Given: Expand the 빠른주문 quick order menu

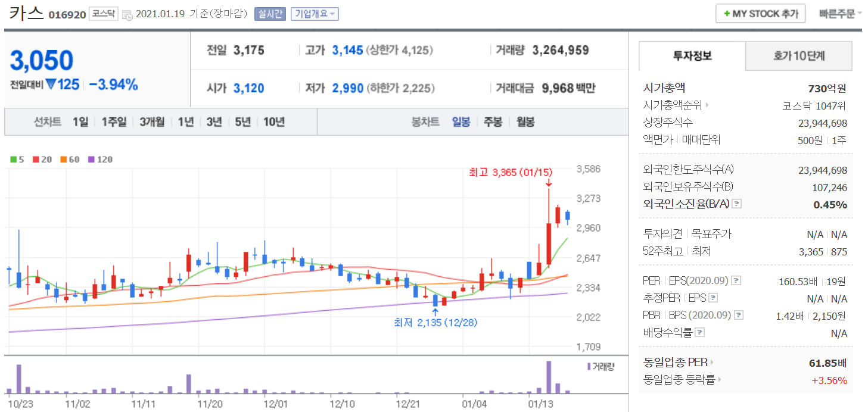Looking at the screenshot, I should point(840,13).
